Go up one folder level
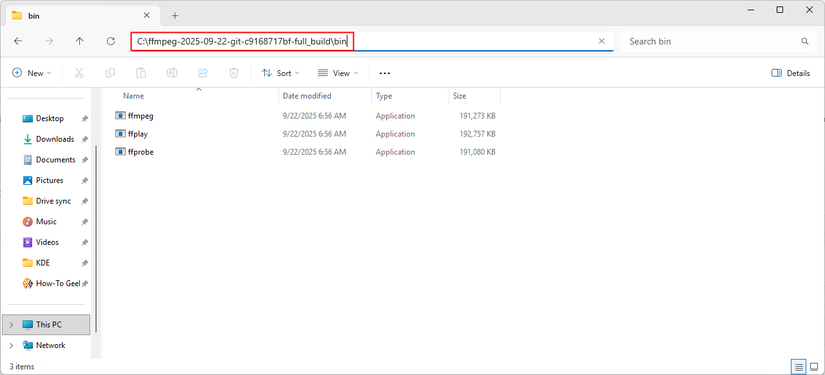Image resolution: width=825 pixels, height=375 pixels. pos(79,41)
